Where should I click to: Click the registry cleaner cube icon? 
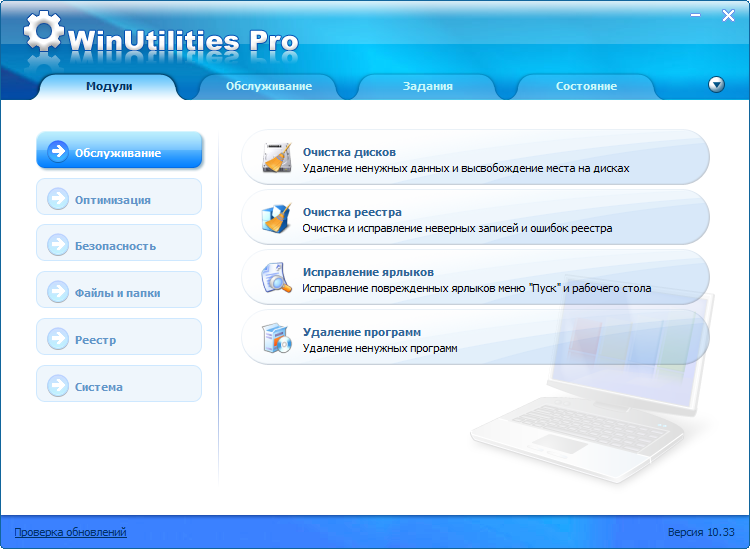[x=277, y=218]
